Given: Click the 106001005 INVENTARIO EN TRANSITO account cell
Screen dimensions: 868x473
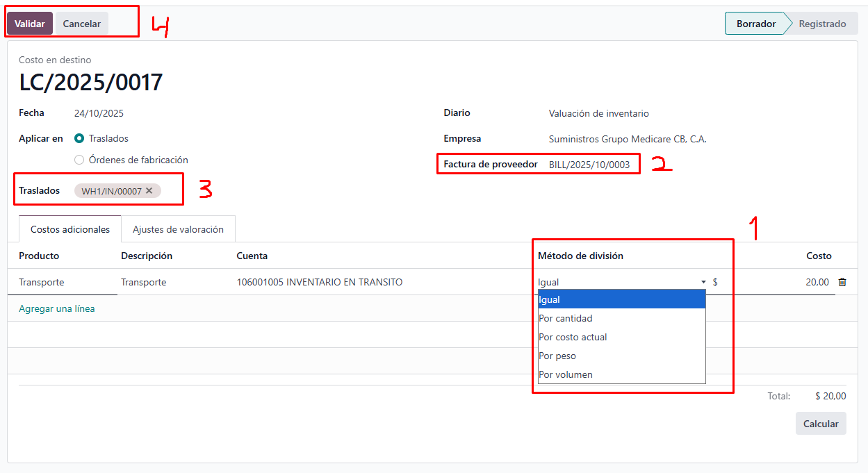Looking at the screenshot, I should click(320, 282).
